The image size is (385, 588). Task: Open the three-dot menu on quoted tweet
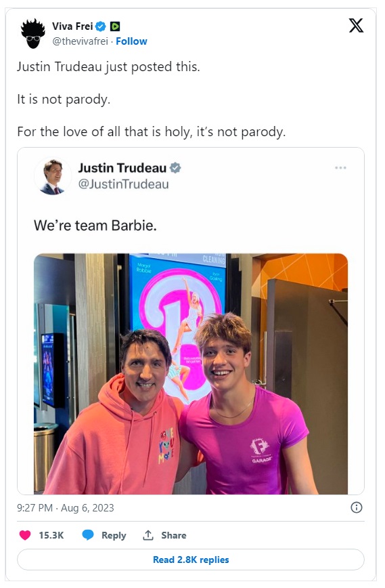[x=340, y=167]
